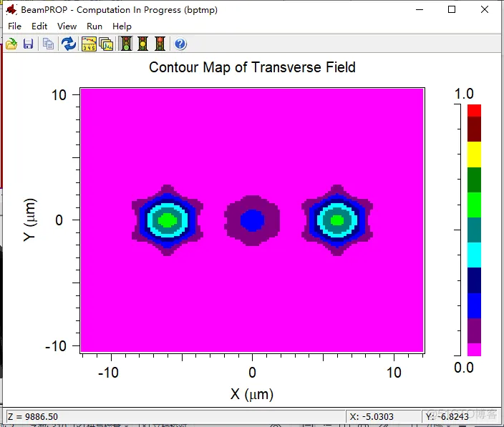Refresh the plot with the blue arrows icon
Screen dimensions: 504x427
coord(68,44)
